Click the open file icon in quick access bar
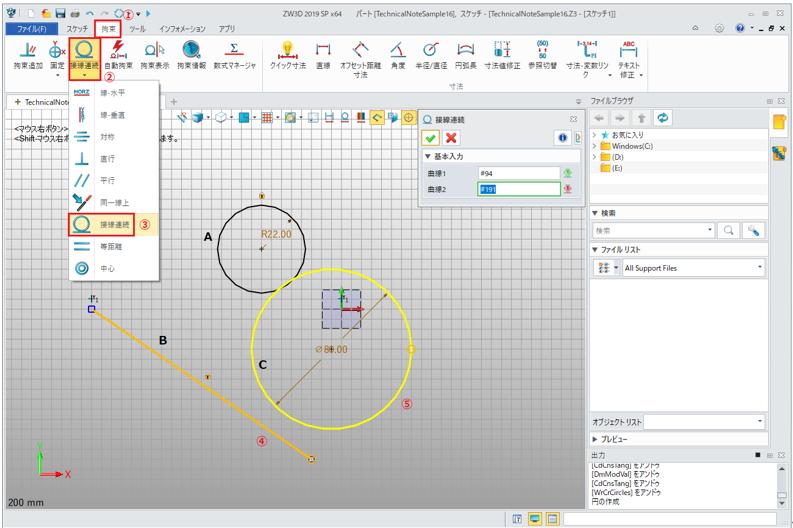 coord(46,14)
